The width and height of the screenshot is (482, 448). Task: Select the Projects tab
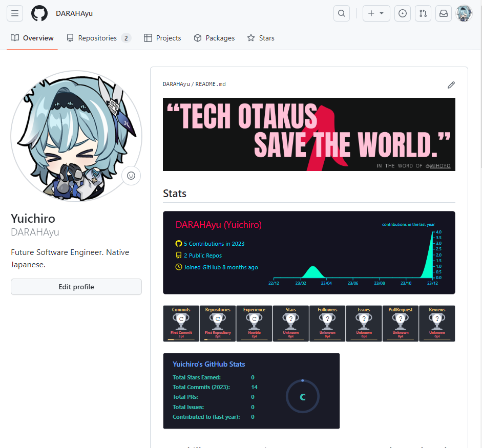pos(162,38)
